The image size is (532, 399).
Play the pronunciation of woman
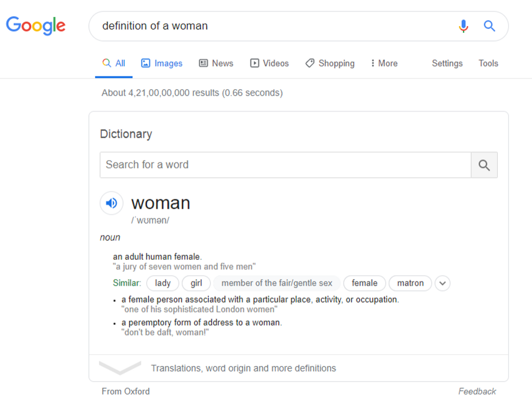pyautogui.click(x=111, y=203)
